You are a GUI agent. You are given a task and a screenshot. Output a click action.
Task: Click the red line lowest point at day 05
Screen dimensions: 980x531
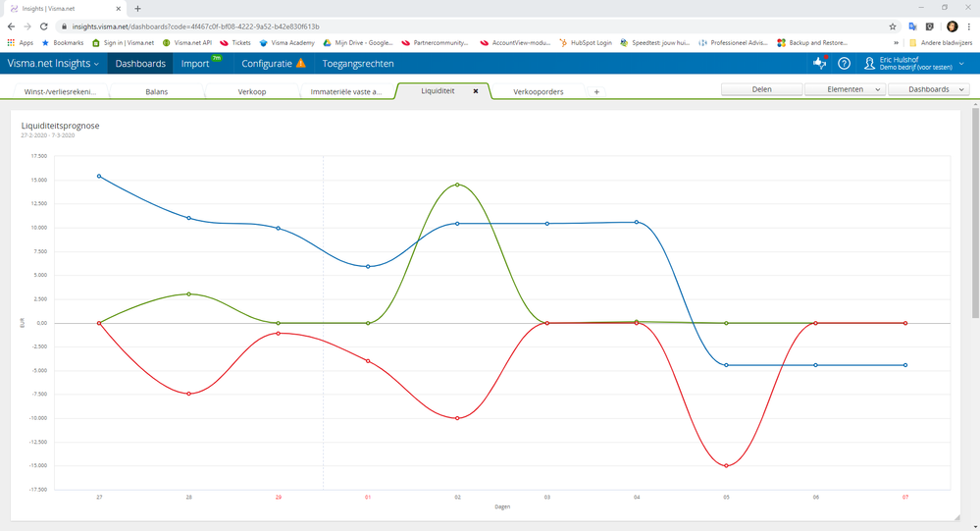(726, 466)
